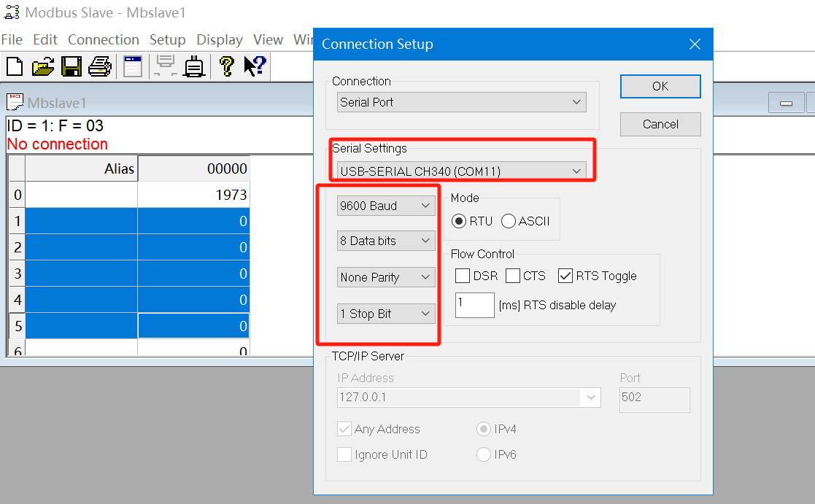
Task: Select the ASCII mode radio button
Action: pos(508,221)
